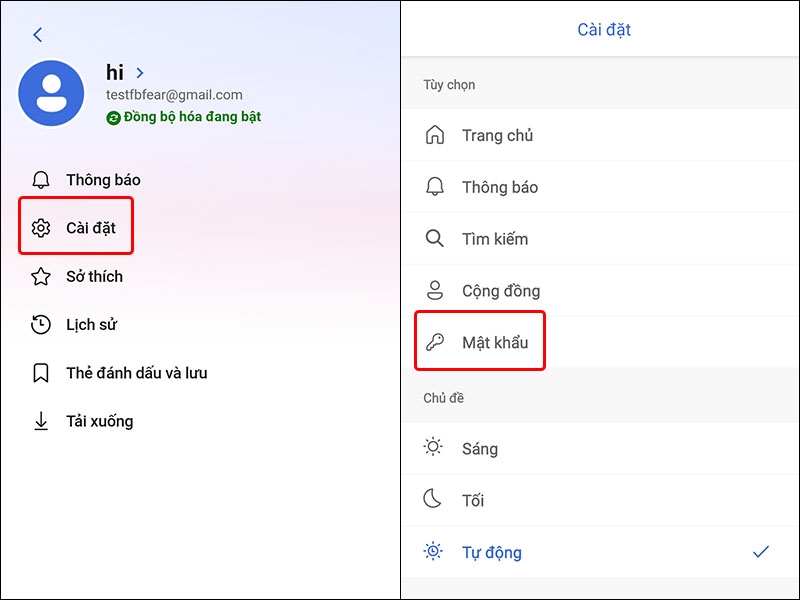800x600 pixels.
Task: Open Thông báo in the profile menu
Action: (104, 180)
